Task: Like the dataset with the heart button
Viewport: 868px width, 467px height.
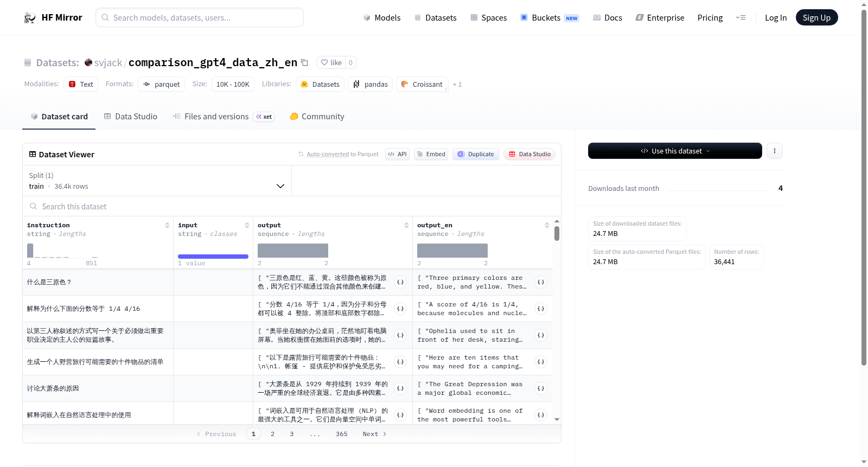Action: [x=331, y=62]
